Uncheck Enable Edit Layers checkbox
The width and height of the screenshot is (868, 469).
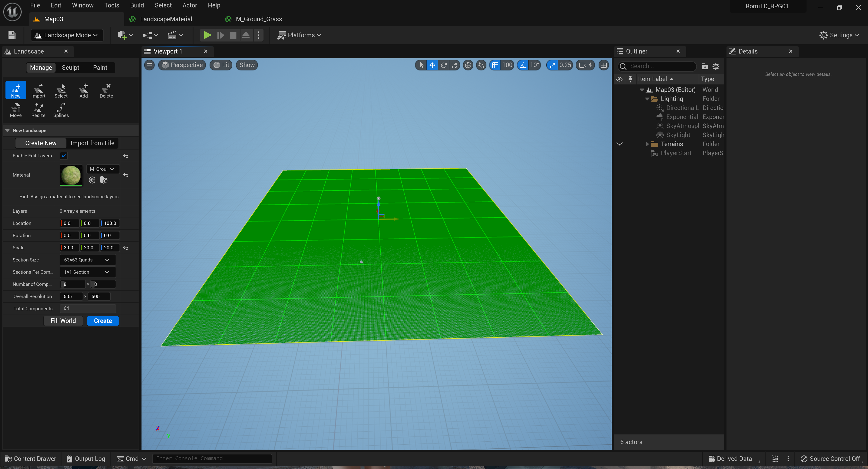(64, 156)
